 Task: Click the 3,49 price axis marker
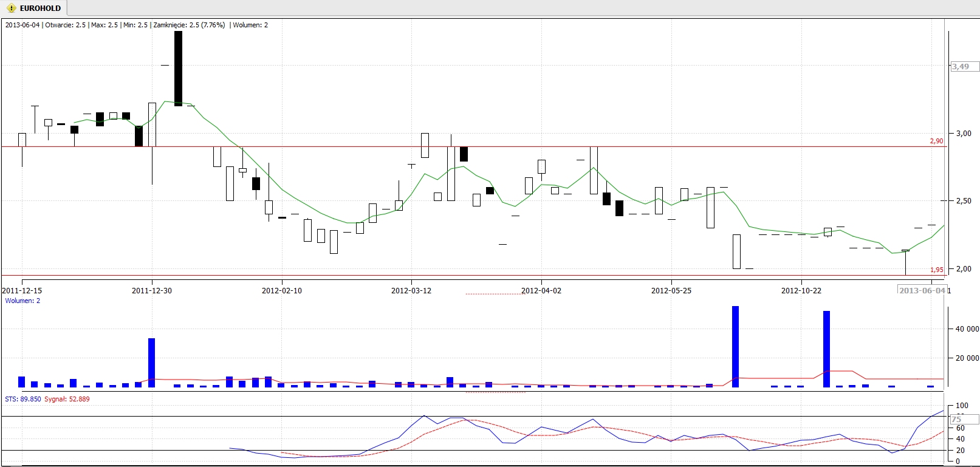click(x=964, y=67)
